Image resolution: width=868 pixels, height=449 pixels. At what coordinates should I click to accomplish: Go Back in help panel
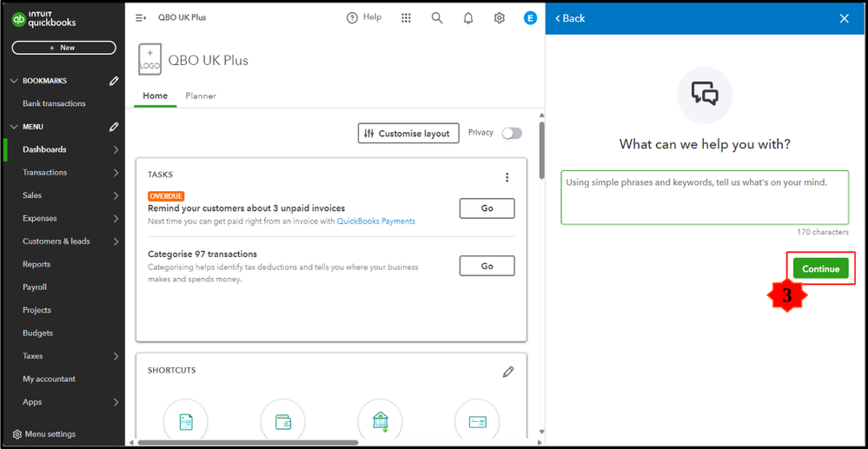tap(570, 18)
